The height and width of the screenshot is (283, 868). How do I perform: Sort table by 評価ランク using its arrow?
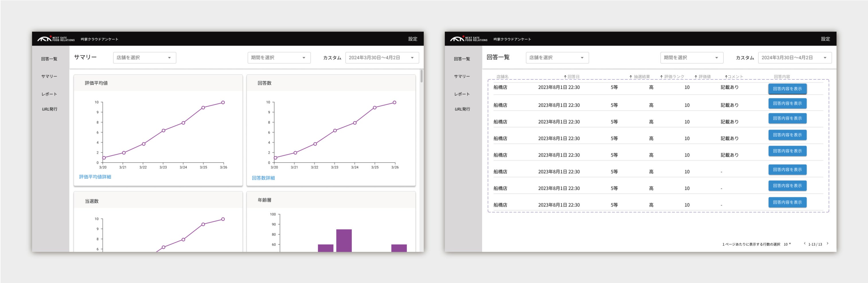(x=662, y=77)
